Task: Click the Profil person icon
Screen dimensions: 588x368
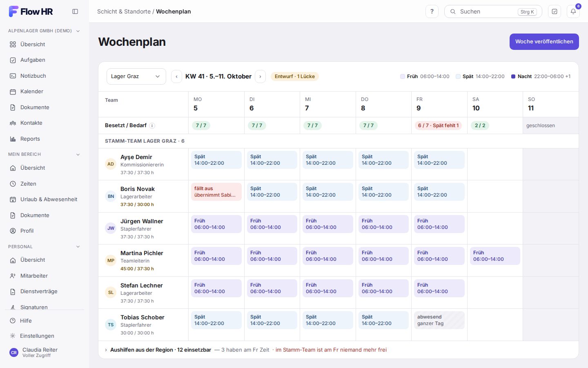Action: [x=13, y=231]
